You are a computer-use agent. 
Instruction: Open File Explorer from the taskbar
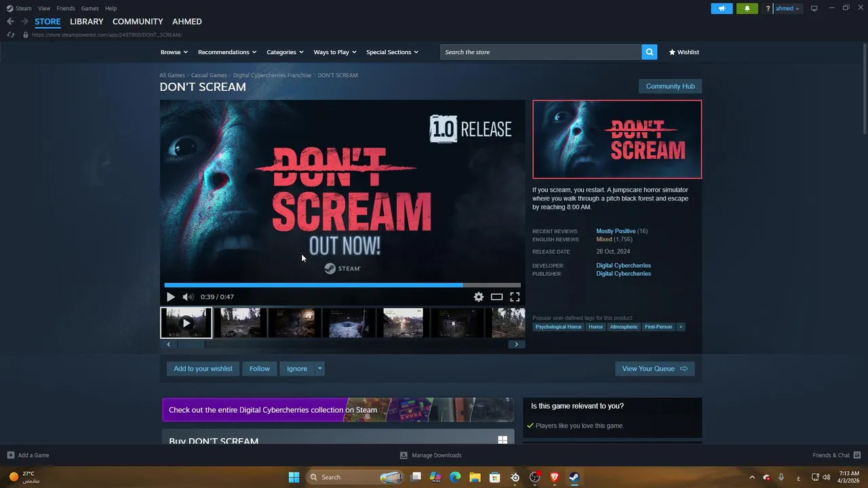475,477
